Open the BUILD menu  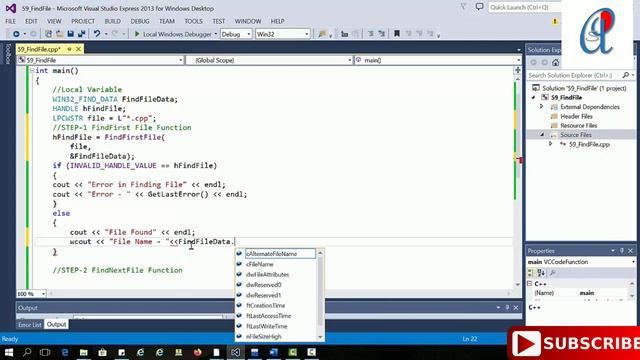point(113,21)
